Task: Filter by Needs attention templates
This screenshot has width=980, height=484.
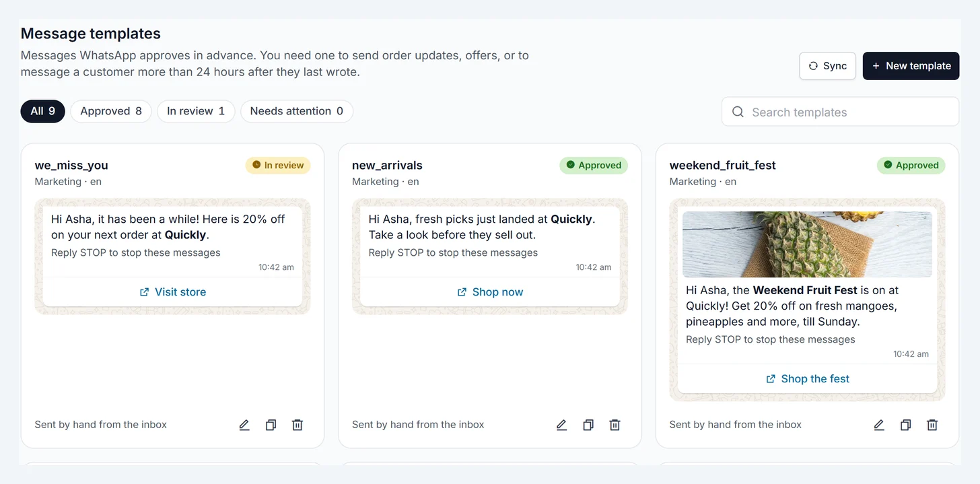Action: [297, 111]
